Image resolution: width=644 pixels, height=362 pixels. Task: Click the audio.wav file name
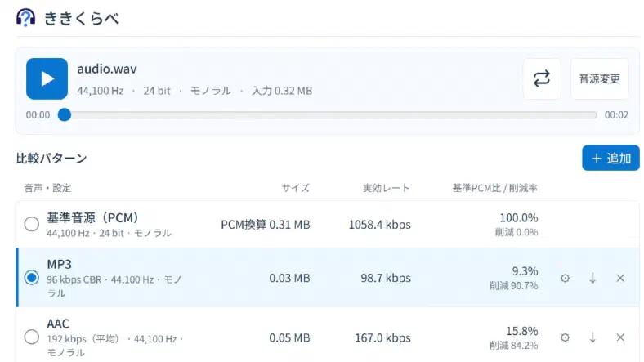point(107,69)
